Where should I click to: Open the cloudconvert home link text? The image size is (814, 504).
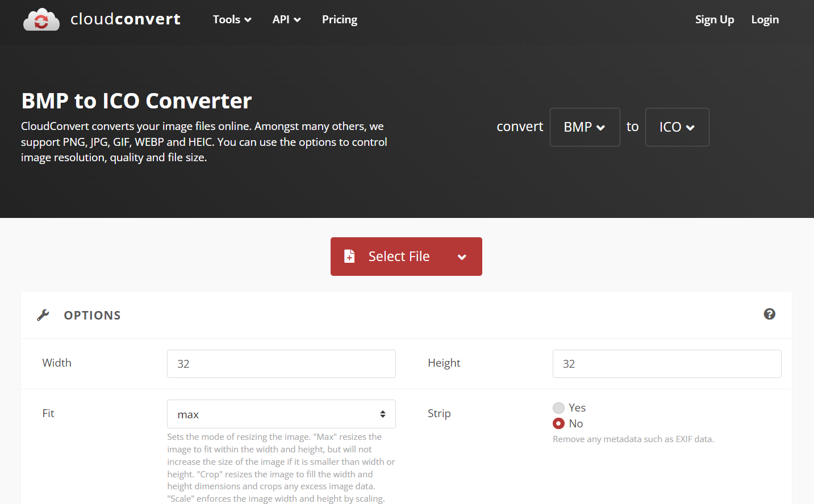point(126,19)
